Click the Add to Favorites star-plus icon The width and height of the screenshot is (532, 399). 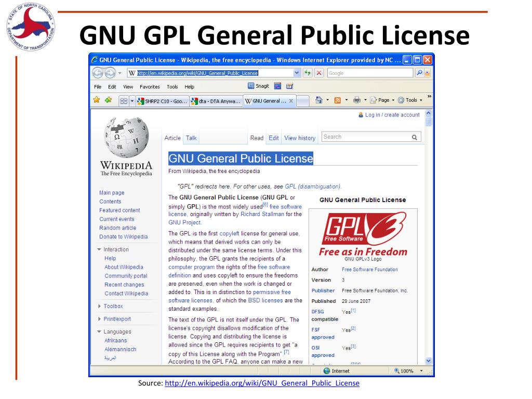tap(109, 100)
